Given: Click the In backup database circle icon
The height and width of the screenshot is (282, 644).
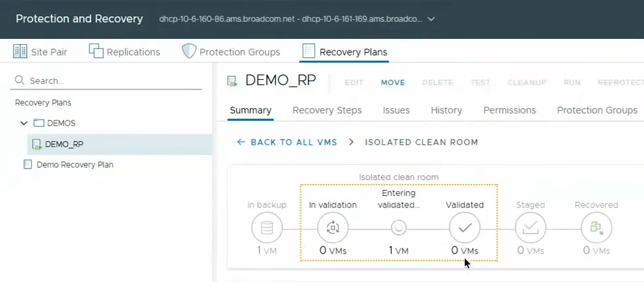Looking at the screenshot, I should coord(267,228).
